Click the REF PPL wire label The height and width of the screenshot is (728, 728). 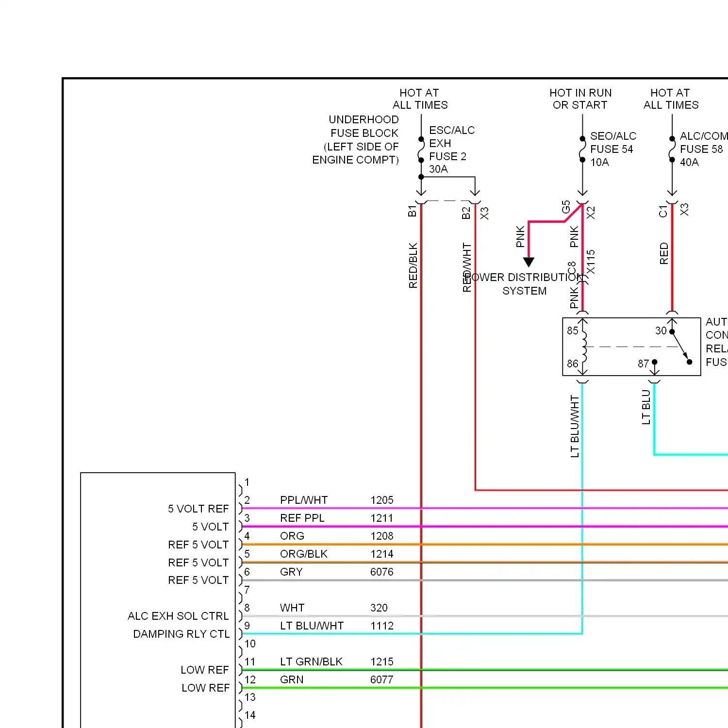(302, 518)
